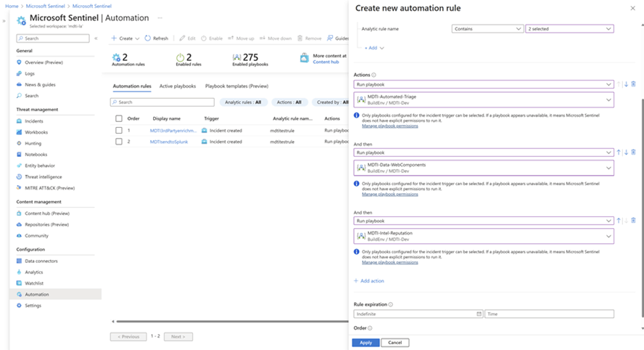Switch to the Active playbooks tab
The image size is (644, 350).
point(178,86)
